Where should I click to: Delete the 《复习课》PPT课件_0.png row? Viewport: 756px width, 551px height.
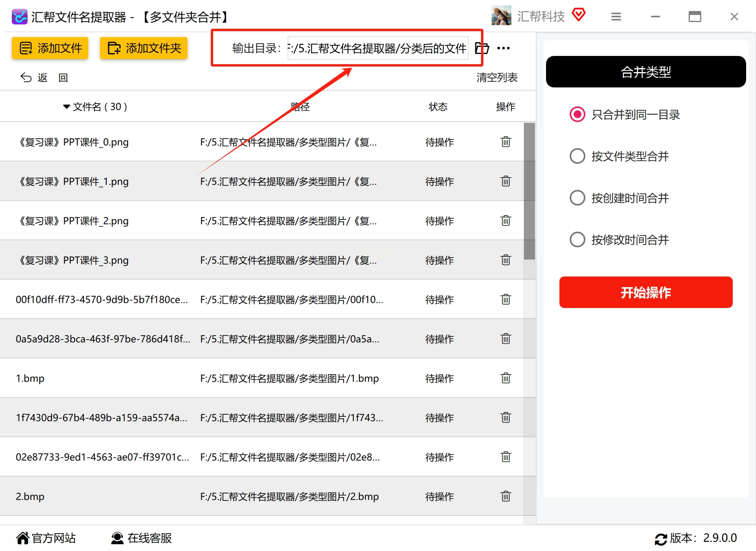(506, 142)
